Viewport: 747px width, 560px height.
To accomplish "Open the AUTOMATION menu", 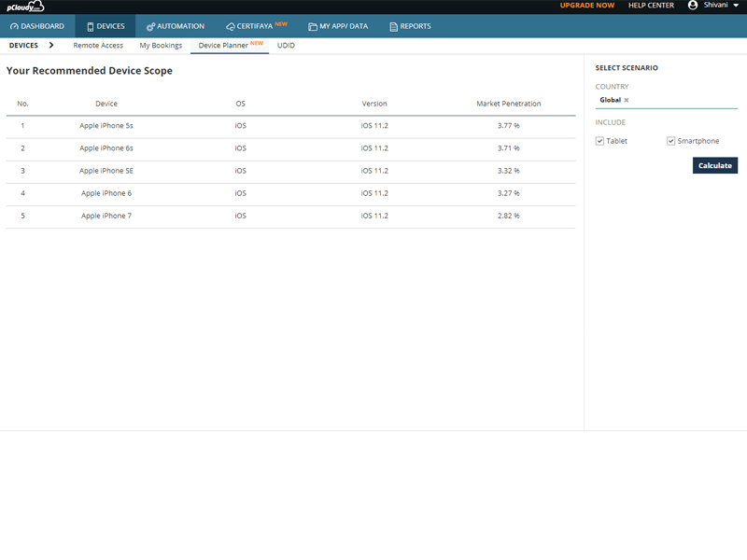I will (176, 26).
